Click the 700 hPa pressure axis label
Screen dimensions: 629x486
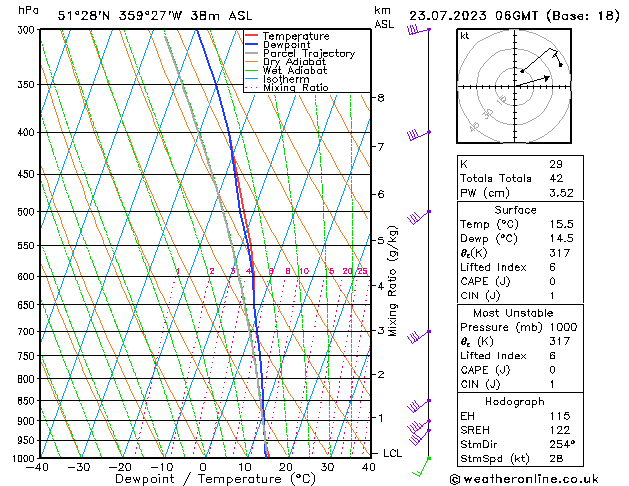click(x=28, y=332)
